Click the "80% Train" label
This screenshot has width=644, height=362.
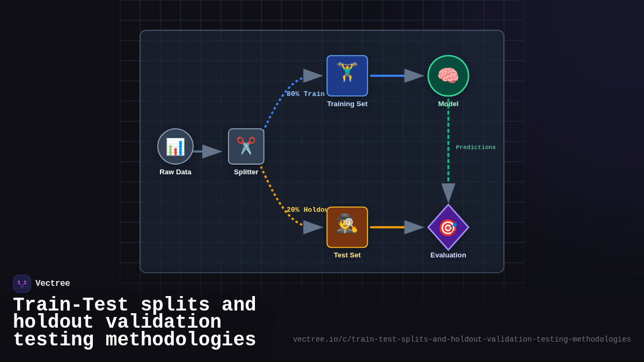coord(305,94)
